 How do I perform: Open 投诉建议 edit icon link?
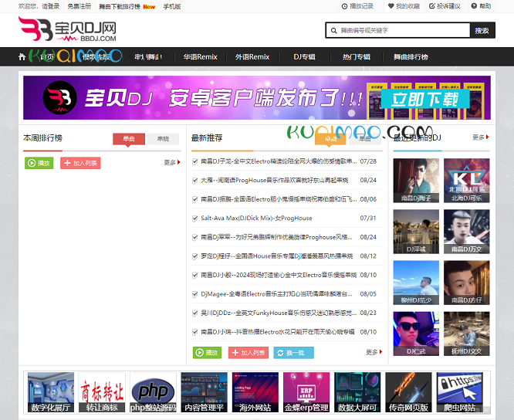coord(445,6)
